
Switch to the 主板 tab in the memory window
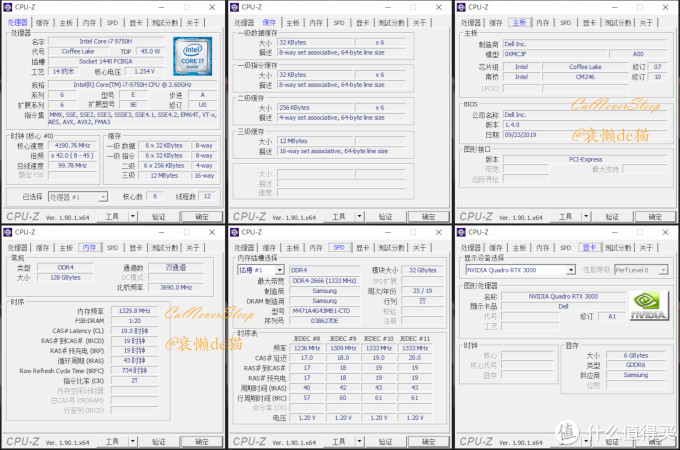(66, 248)
